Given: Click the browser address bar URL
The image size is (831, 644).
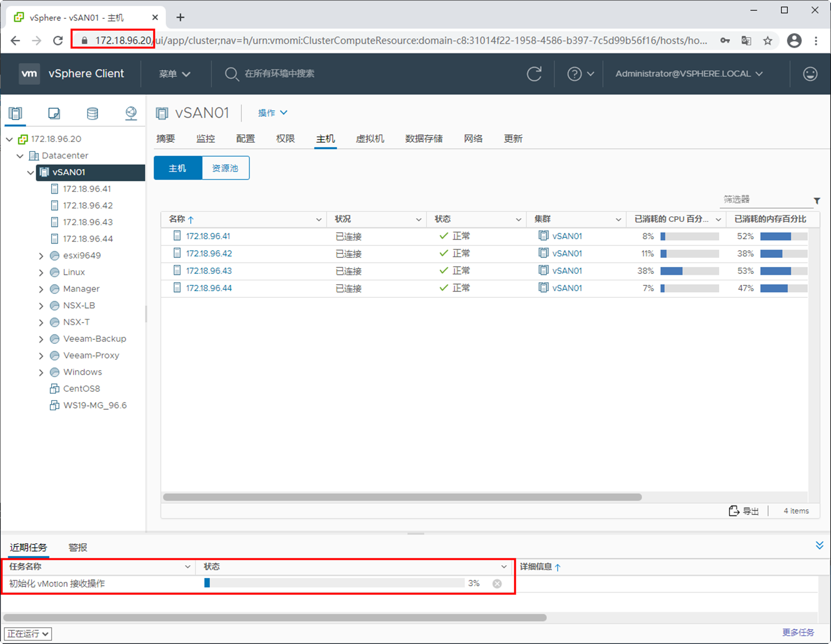Looking at the screenshot, I should 401,41.
